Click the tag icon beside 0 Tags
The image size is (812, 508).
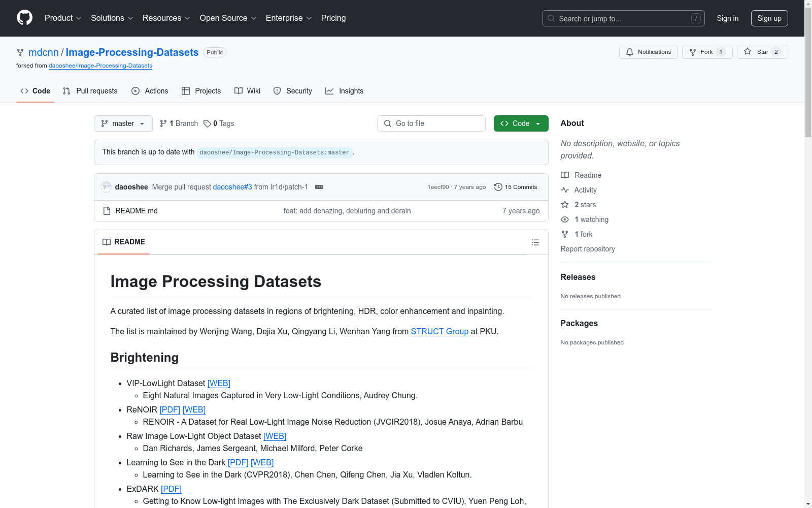pyautogui.click(x=207, y=123)
